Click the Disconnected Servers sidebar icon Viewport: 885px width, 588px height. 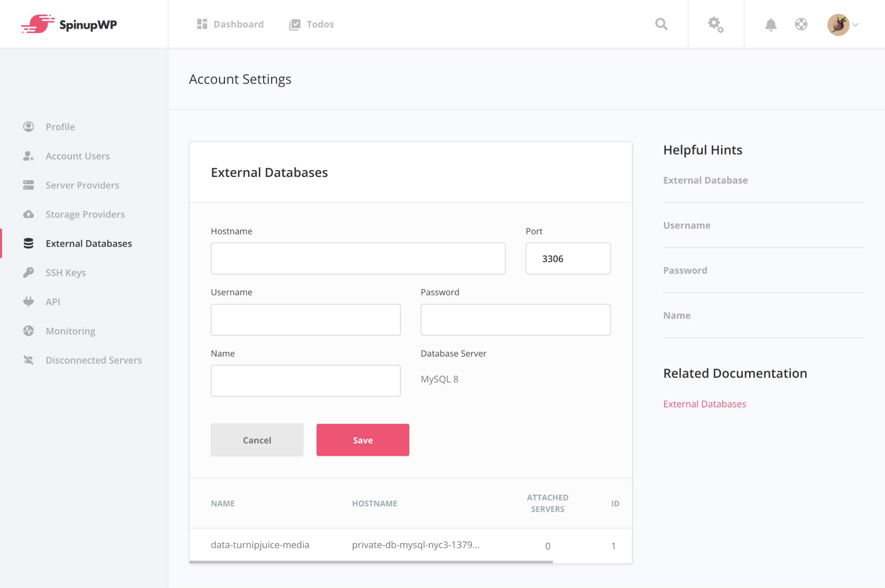(29, 360)
